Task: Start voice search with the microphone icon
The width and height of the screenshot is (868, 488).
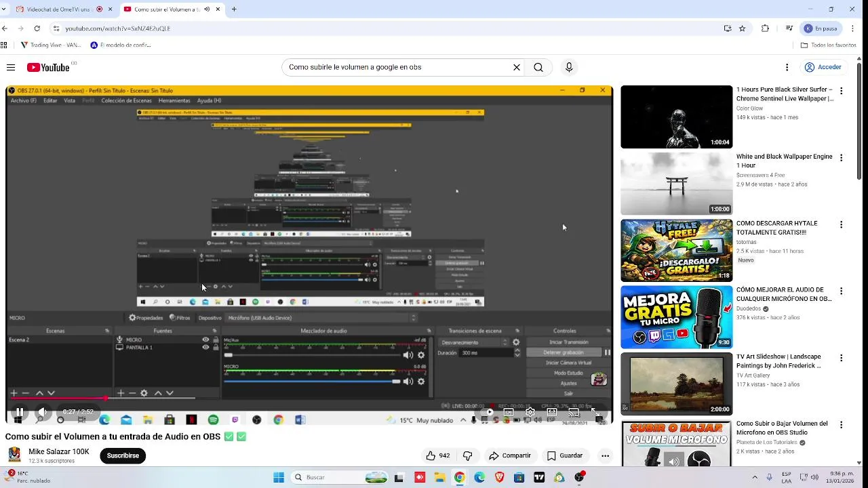Action: coord(569,67)
